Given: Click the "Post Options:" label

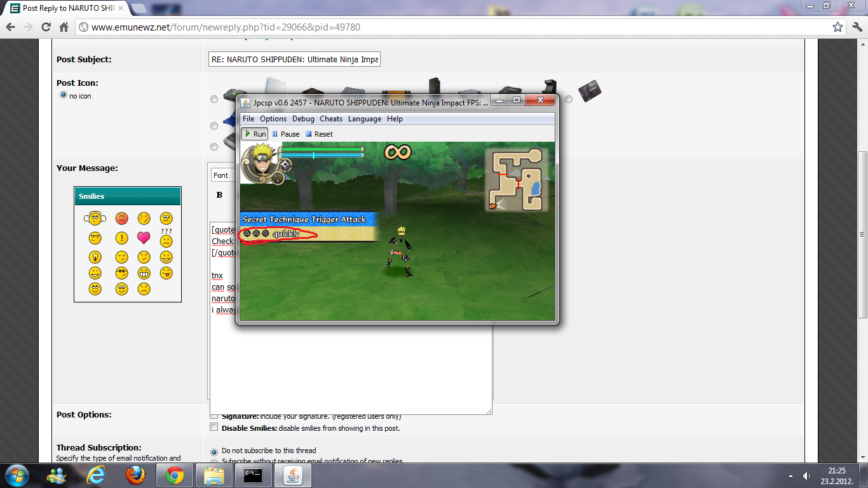Looking at the screenshot, I should tap(84, 414).
